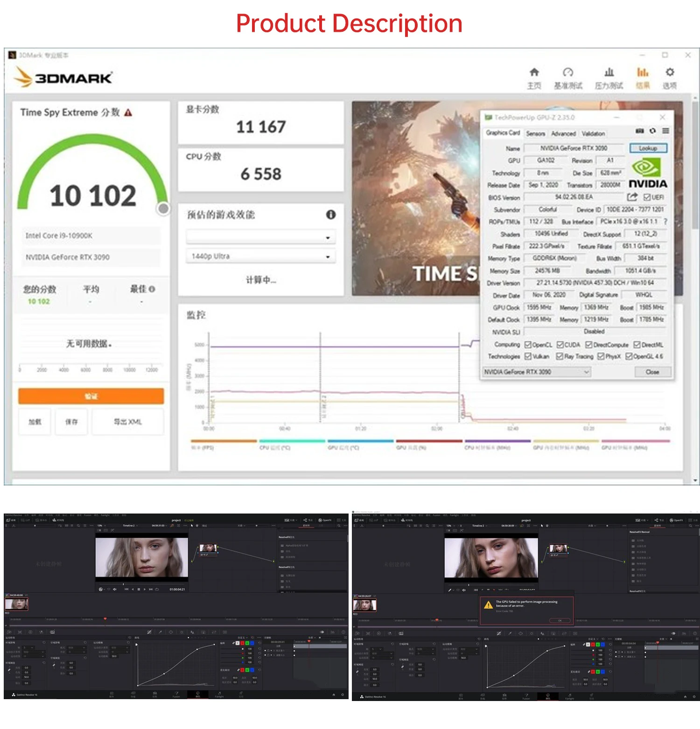The height and width of the screenshot is (729, 700).
Task: Jump to last frame in error-free Resolve window
Action: click(151, 590)
